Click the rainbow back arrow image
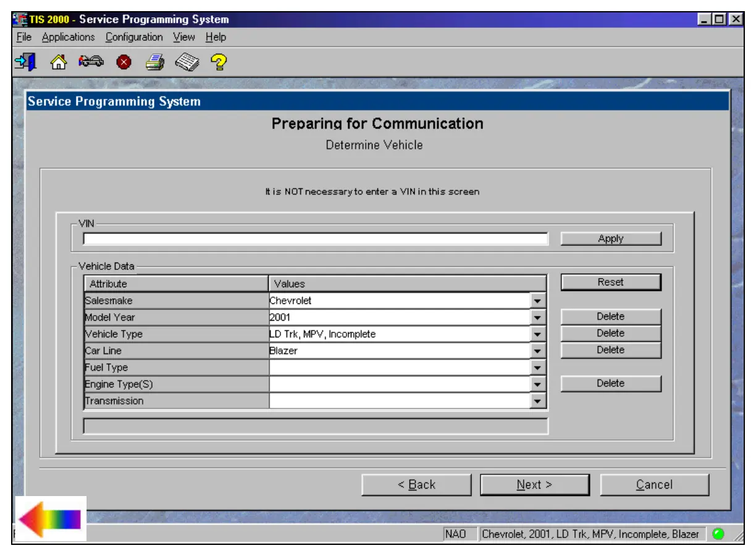Image resolution: width=756 pixels, height=556 pixels. [x=50, y=519]
